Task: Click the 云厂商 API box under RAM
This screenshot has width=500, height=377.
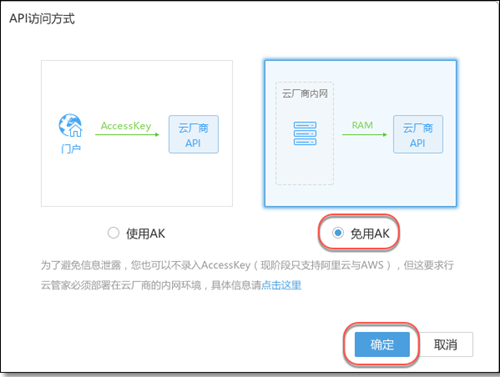Action: tap(418, 134)
